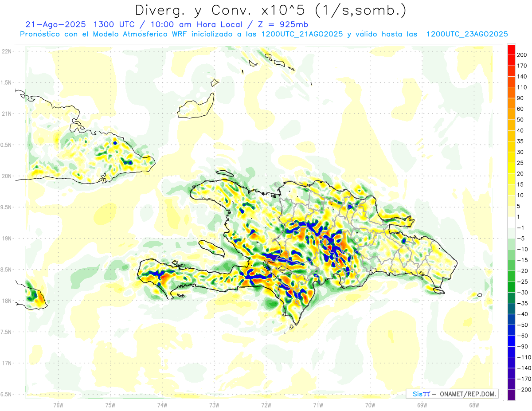
Task: Click the 19N latitude label
Action: (6, 239)
